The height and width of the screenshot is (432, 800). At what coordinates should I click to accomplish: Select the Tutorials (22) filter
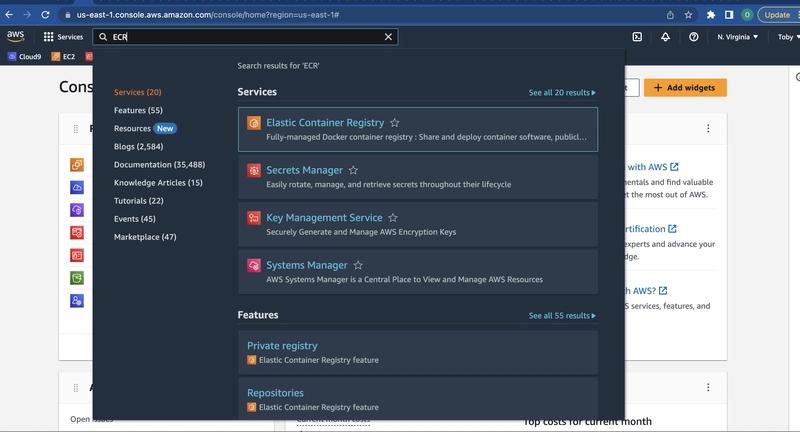139,201
